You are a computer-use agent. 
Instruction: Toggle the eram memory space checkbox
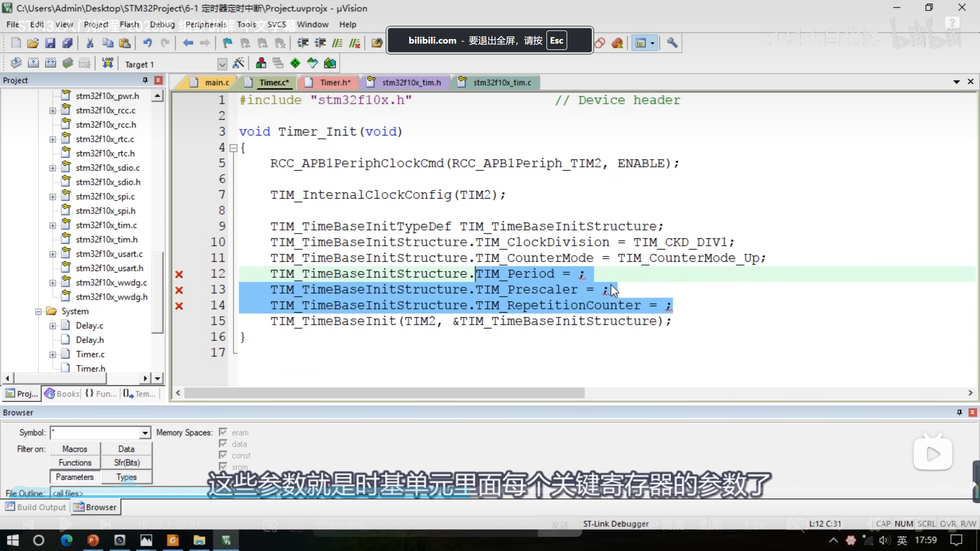(x=223, y=432)
